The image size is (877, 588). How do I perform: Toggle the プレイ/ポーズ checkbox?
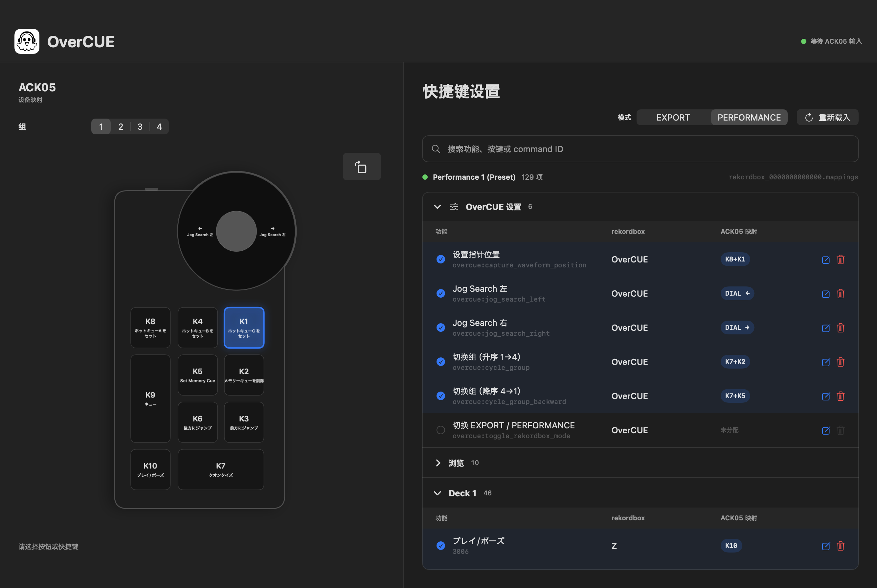tap(440, 546)
